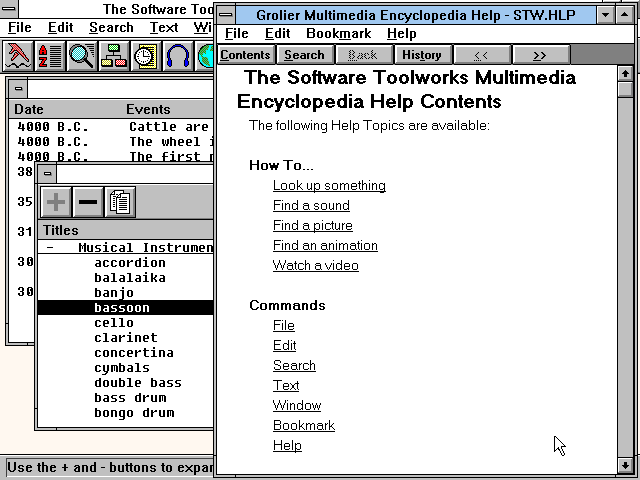Follow the 'Watch a video' link
640x480 pixels.
pos(316,265)
